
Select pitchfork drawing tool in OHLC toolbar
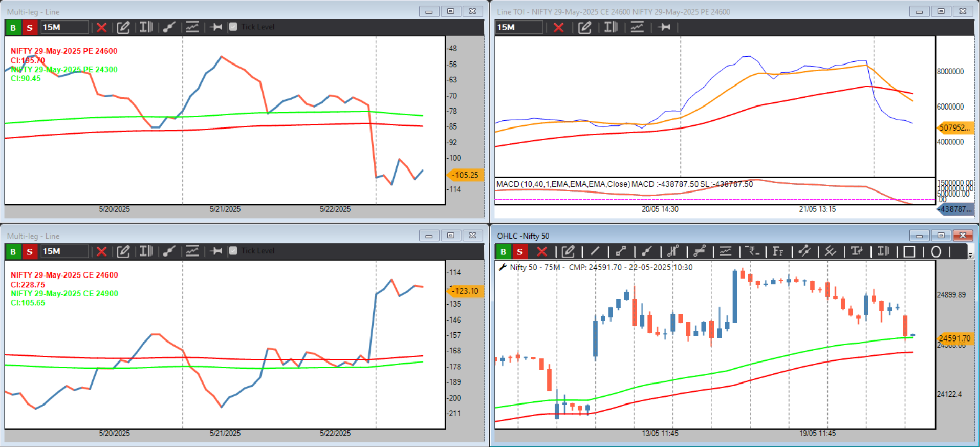673,251
